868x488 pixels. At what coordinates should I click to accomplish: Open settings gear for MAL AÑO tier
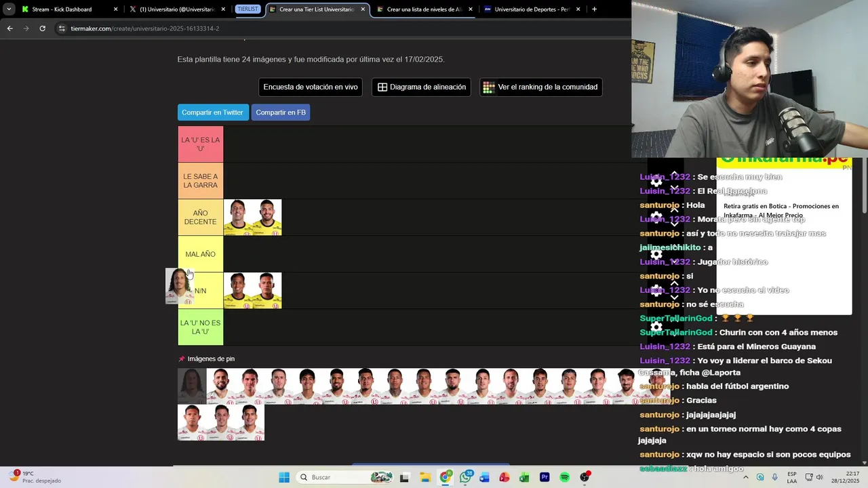click(x=656, y=254)
